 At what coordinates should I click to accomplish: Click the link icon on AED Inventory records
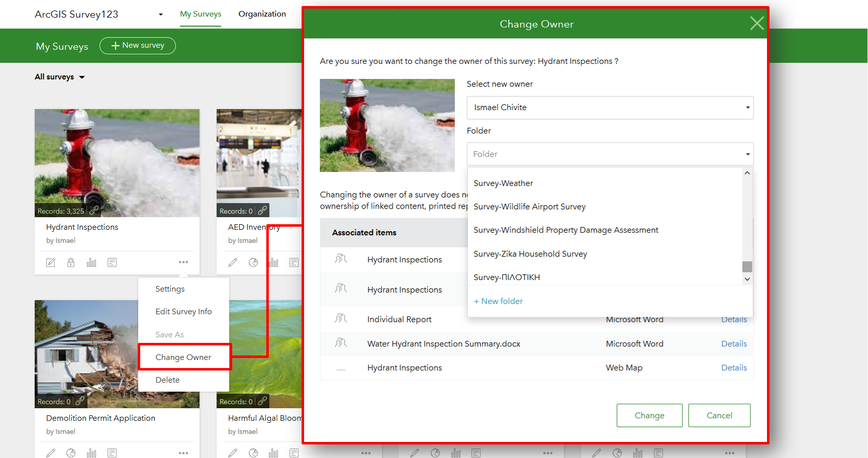click(262, 210)
